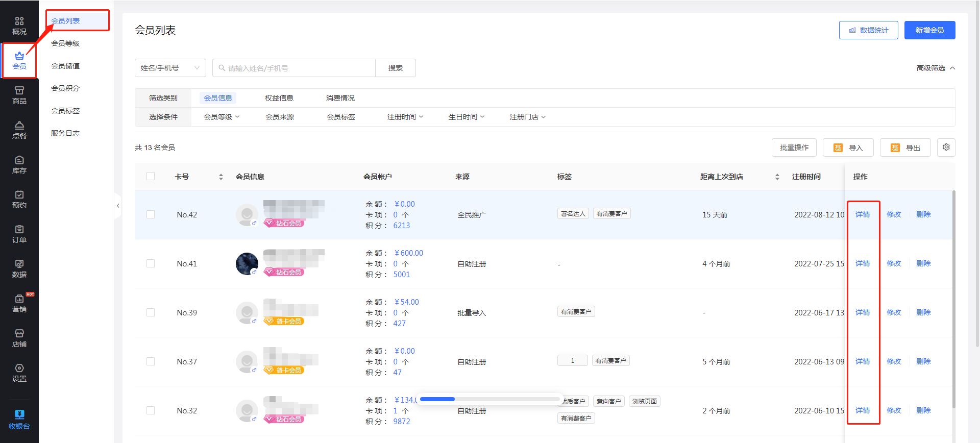Open 会员积分 in the submenu

tap(65, 88)
